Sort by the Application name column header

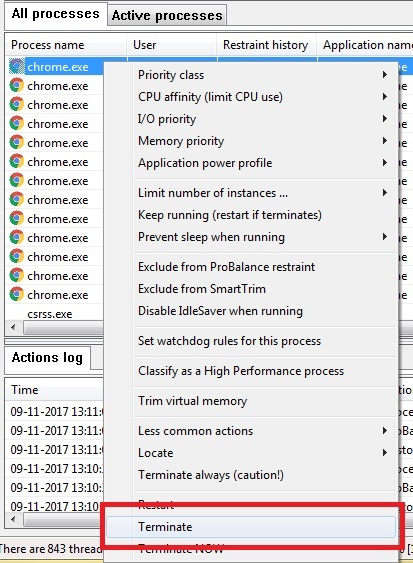coord(365,45)
